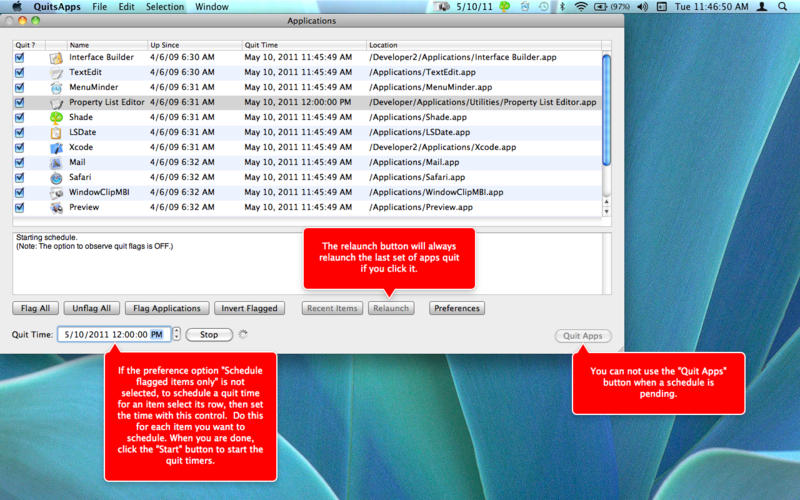Click the TextEdit app icon in list
This screenshot has height=500, width=800.
pyautogui.click(x=56, y=73)
